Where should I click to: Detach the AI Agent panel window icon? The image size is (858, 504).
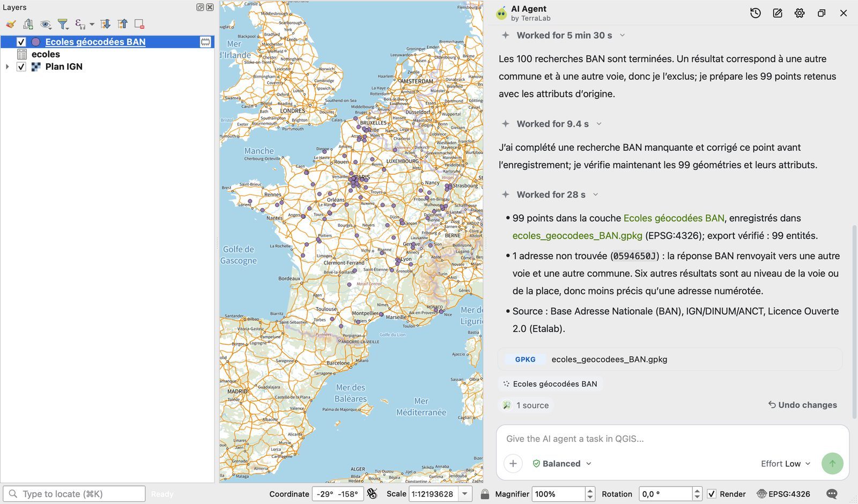(x=822, y=13)
